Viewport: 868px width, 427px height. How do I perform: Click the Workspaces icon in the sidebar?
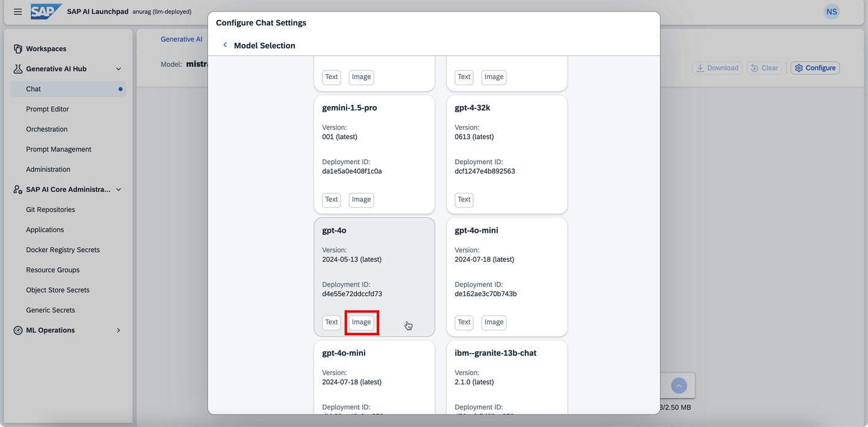[x=18, y=49]
